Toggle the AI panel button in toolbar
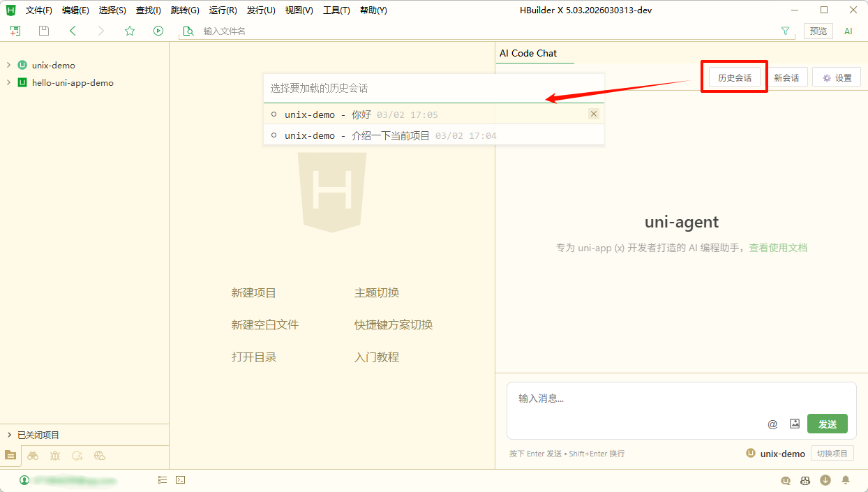Image resolution: width=868 pixels, height=492 pixels. tap(848, 31)
